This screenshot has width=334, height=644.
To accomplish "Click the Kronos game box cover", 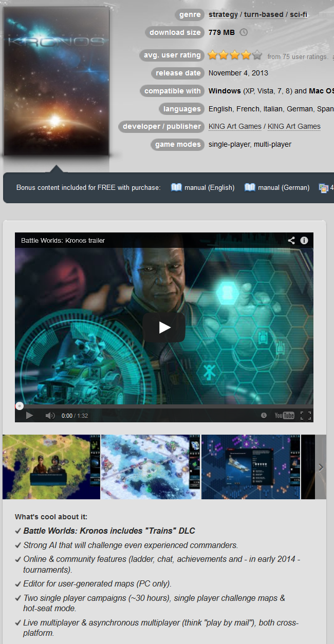I will tap(56, 81).
